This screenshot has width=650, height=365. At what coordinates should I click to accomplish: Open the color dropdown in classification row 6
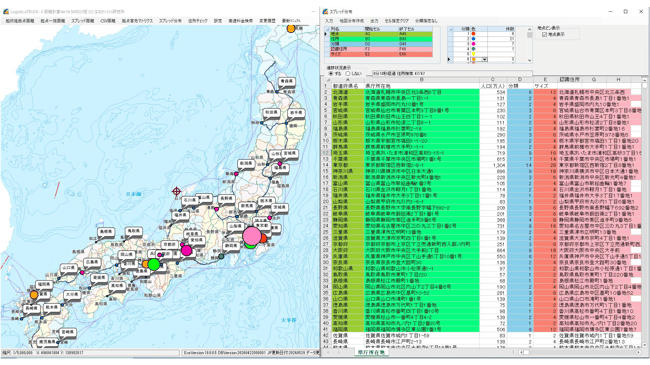click(x=484, y=60)
